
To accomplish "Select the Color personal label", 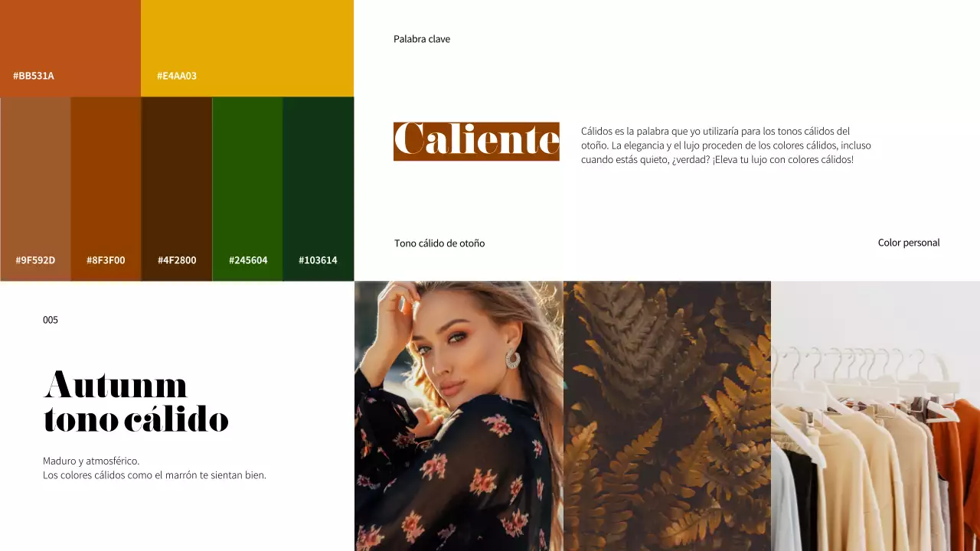I will click(909, 243).
